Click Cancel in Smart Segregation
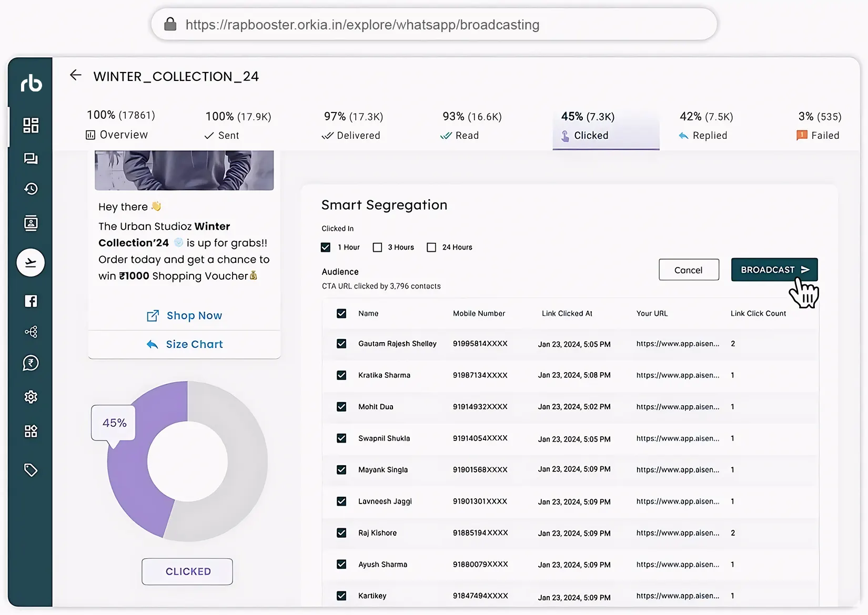868x615 pixels. pyautogui.click(x=689, y=269)
